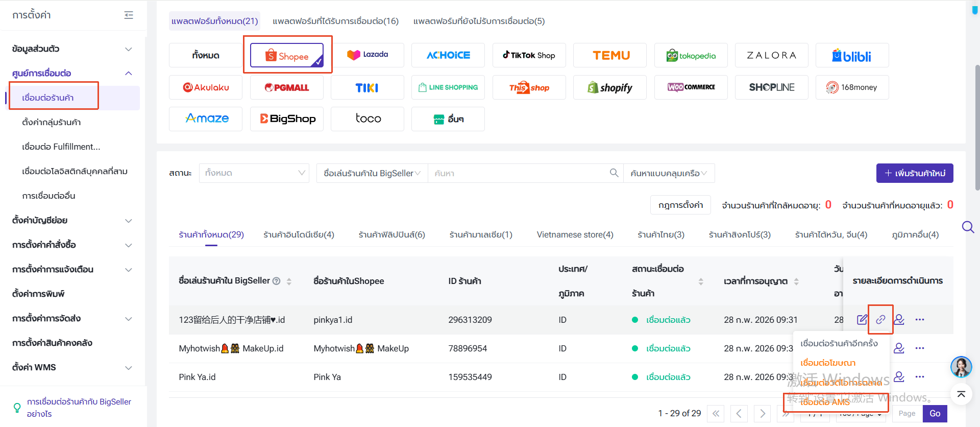Switch to แพลตฟอร์มที่ได้รับการเชื่อมต่อ(16) tab
Screen dimensions: 980x427
coord(336,21)
